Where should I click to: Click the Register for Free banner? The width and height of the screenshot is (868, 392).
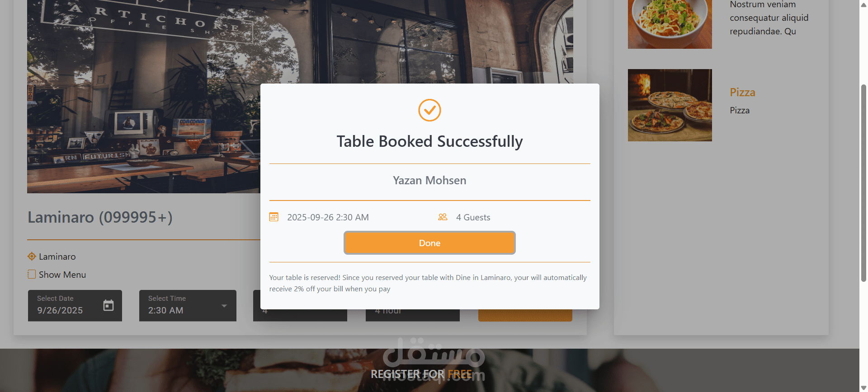(421, 374)
